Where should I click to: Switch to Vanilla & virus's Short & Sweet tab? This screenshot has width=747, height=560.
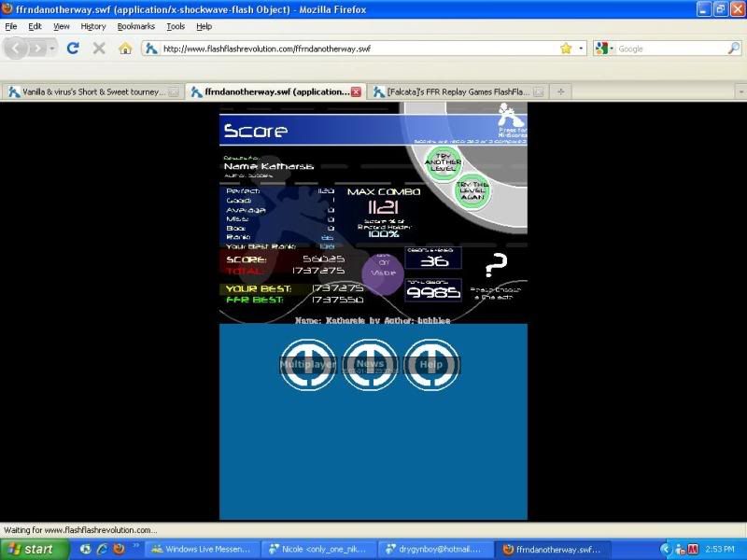[x=89, y=91]
